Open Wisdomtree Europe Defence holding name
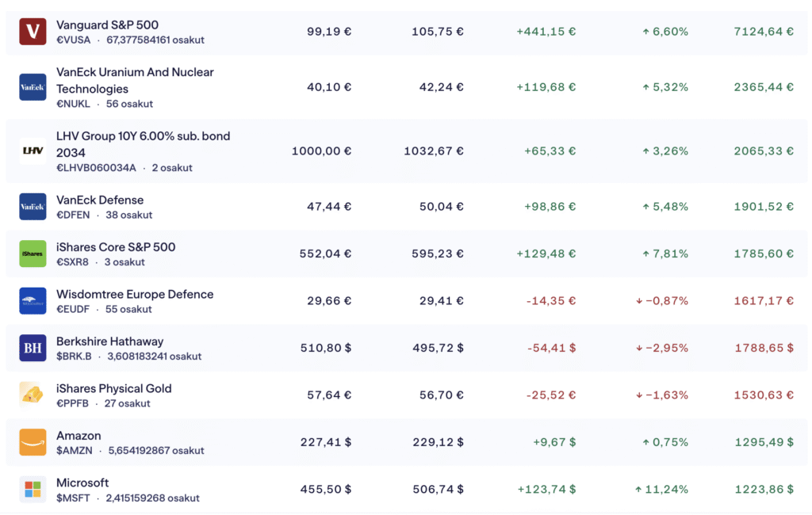812x515 pixels. coord(135,294)
